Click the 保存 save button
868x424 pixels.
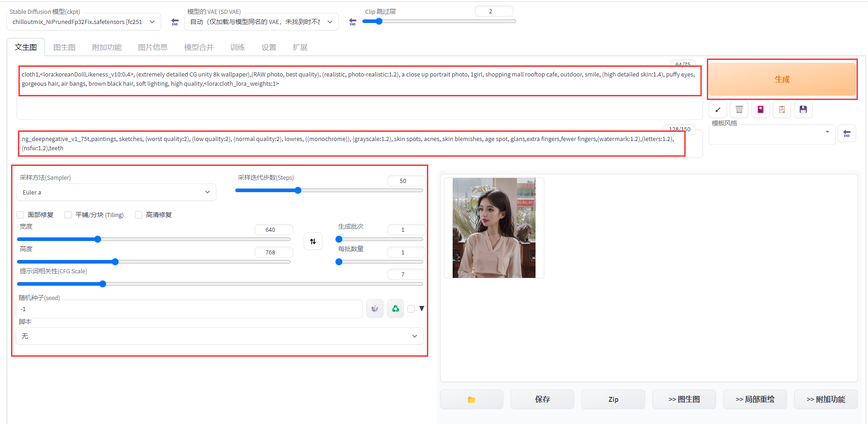pyautogui.click(x=542, y=400)
